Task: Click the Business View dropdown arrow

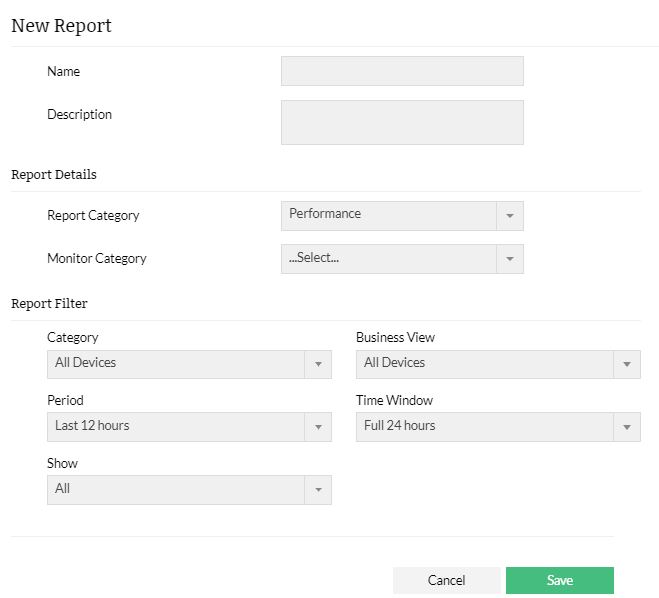Action: (627, 364)
